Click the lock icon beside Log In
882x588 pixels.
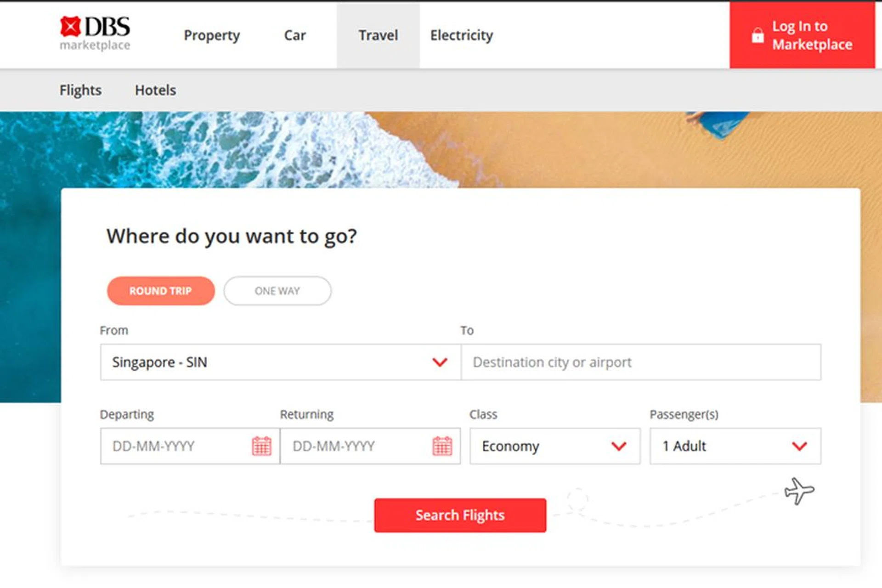758,35
